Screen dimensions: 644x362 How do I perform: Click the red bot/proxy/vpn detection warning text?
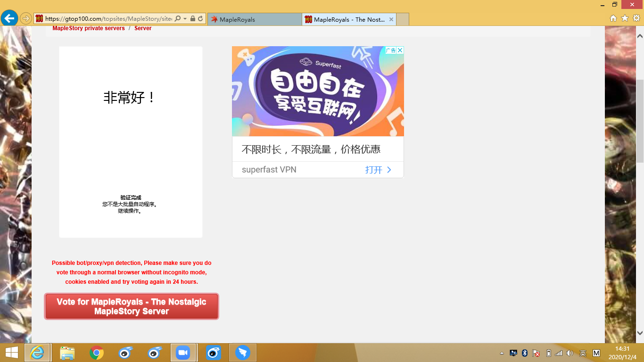(x=132, y=272)
